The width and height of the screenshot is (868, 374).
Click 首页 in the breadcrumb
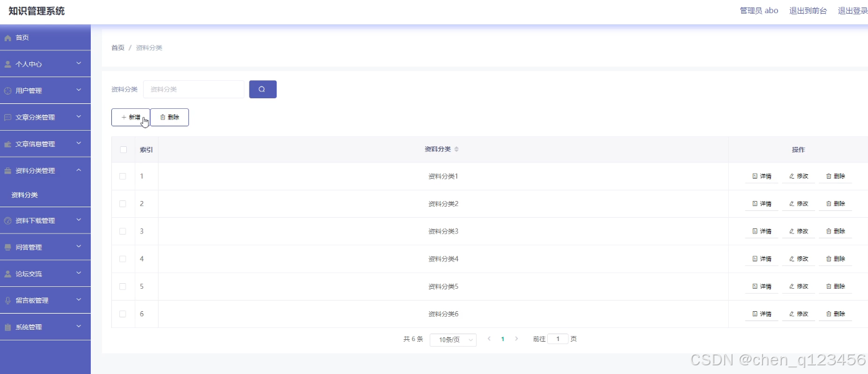[118, 48]
